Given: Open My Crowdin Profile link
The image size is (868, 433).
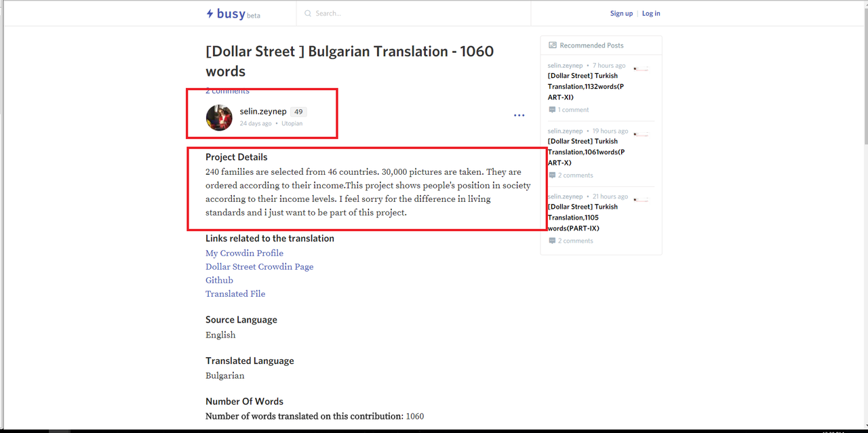Looking at the screenshot, I should (244, 253).
